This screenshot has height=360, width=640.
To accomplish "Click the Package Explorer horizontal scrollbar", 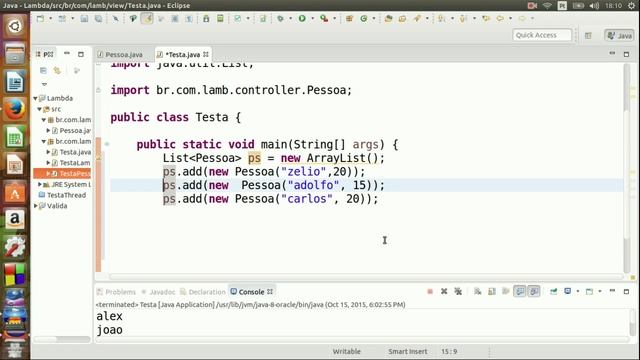I will click(x=62, y=339).
